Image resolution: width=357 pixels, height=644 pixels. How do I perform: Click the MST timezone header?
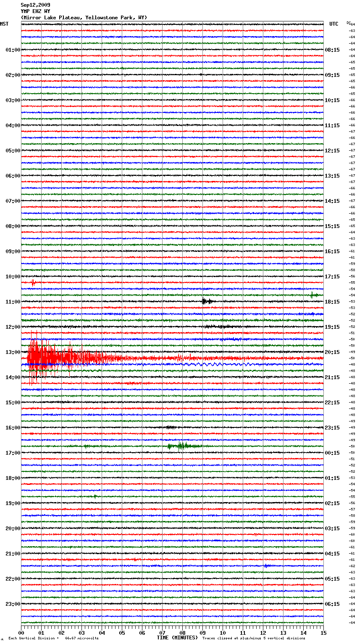coord(4,24)
